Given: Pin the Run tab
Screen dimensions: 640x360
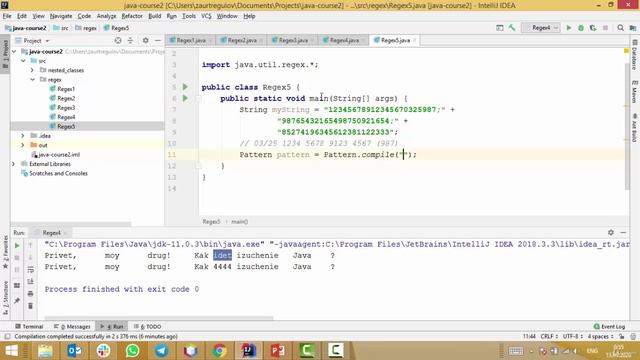Looking at the screenshot, I should [x=17, y=301].
